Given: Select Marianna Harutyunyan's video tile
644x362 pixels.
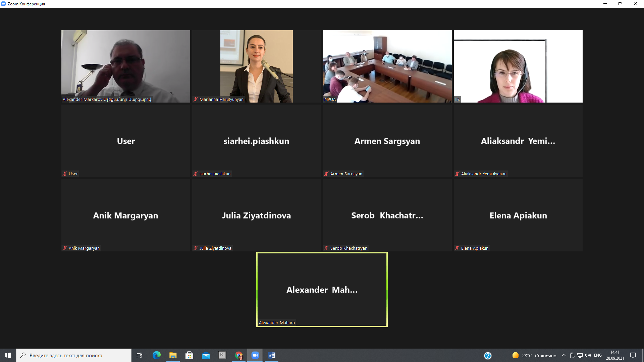Looking at the screenshot, I should pos(256,66).
